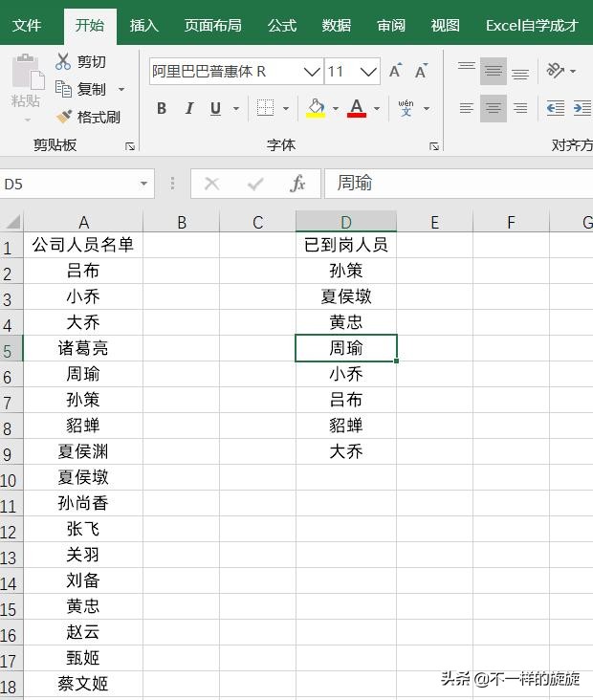Switch to the 视图 tab
This screenshot has width=593, height=700.
click(x=445, y=26)
